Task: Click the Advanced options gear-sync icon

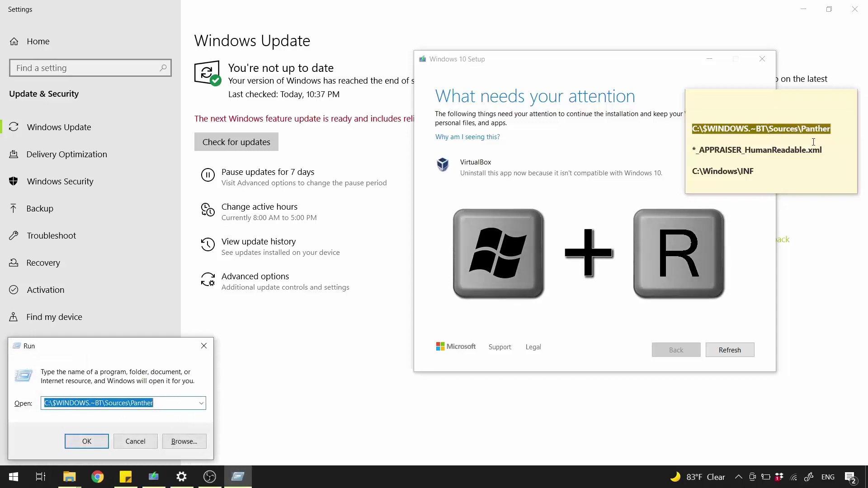Action: 208,279
